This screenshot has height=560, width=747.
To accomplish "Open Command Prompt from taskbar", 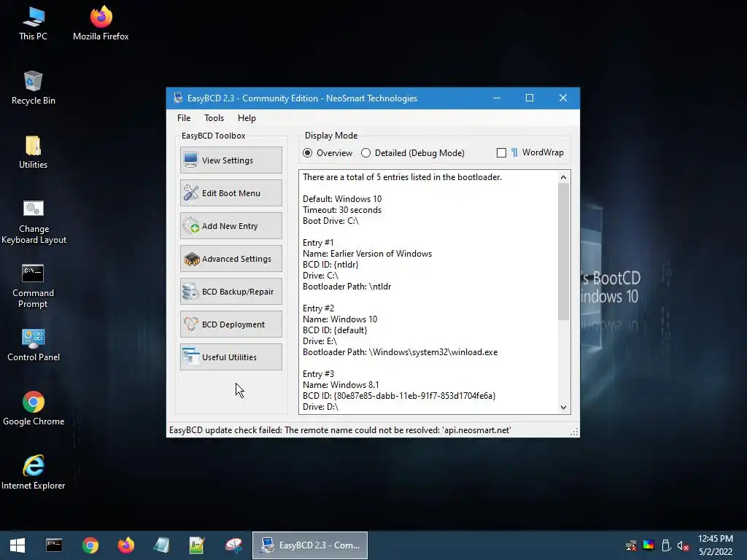I will [x=54, y=545].
